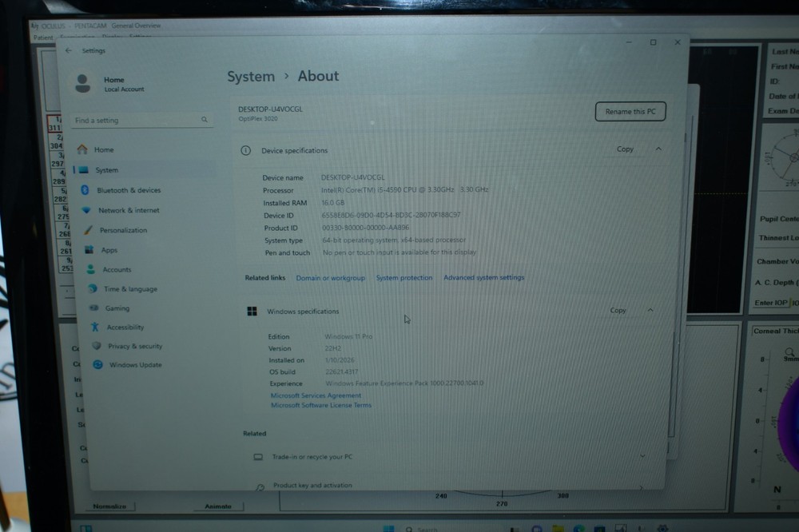Click Animate button in Pentacam window
799x532 pixels.
tap(218, 506)
